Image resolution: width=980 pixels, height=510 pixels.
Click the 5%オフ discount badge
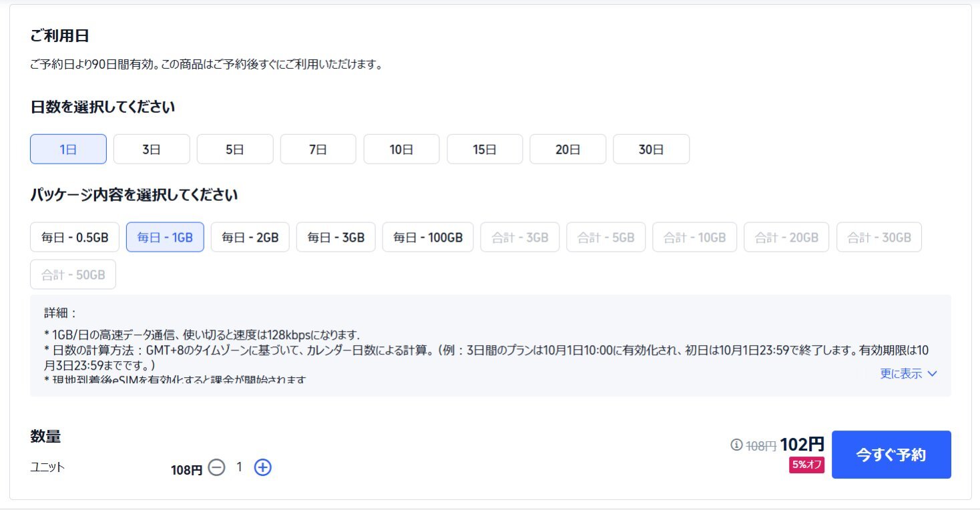[806, 465]
